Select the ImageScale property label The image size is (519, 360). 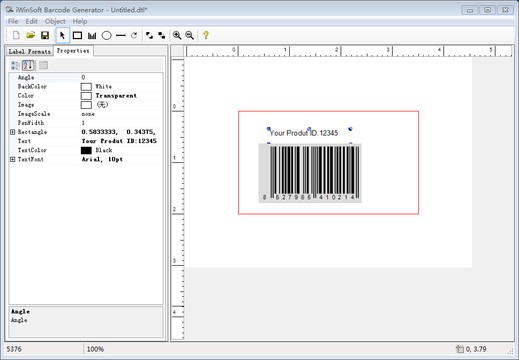click(34, 114)
